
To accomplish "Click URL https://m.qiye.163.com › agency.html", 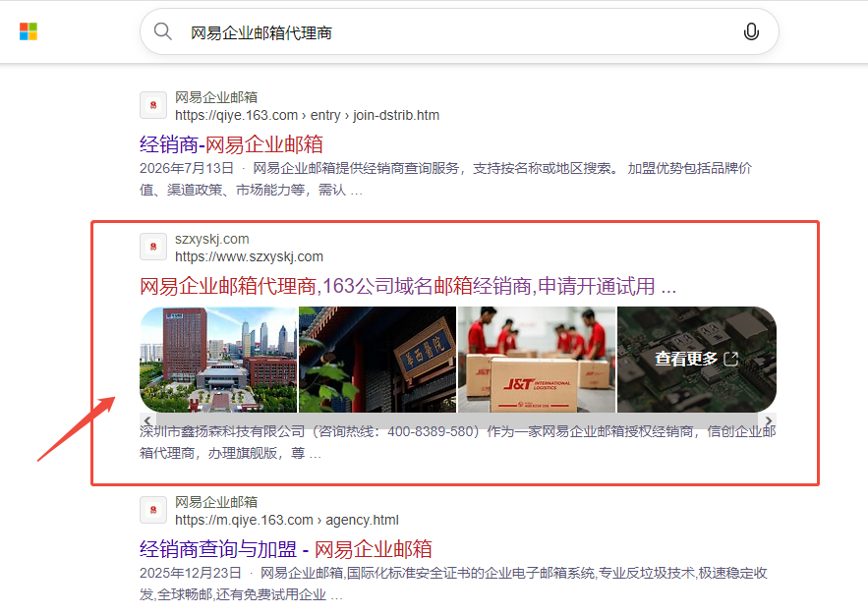I will (x=287, y=520).
